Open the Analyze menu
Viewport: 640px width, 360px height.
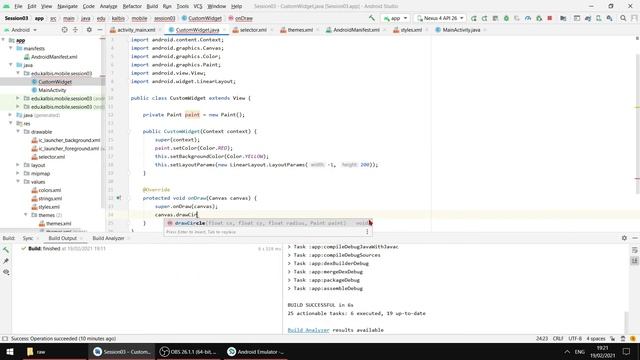click(x=108, y=6)
